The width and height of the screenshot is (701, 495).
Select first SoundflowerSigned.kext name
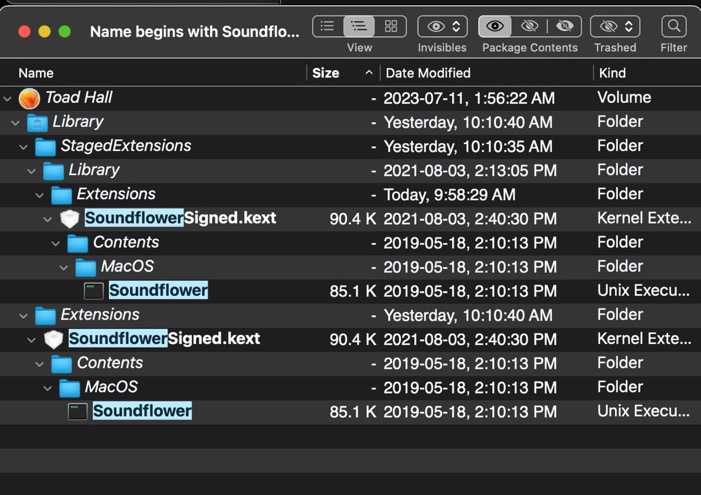[180, 218]
